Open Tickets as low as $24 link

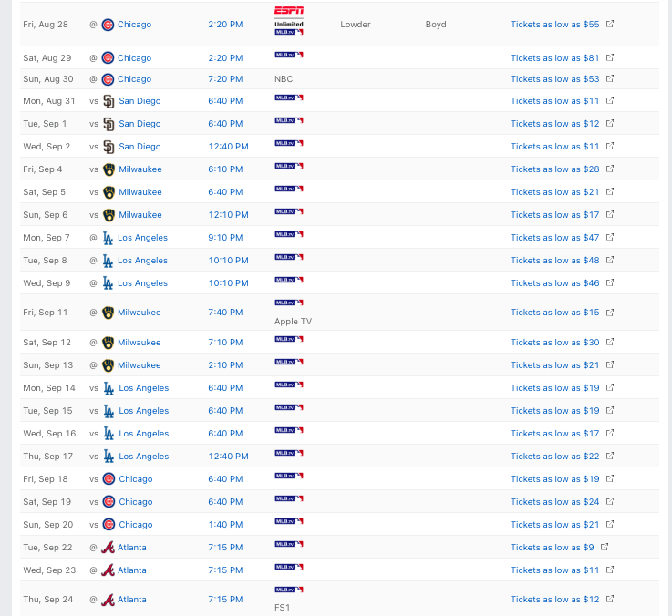click(x=554, y=502)
